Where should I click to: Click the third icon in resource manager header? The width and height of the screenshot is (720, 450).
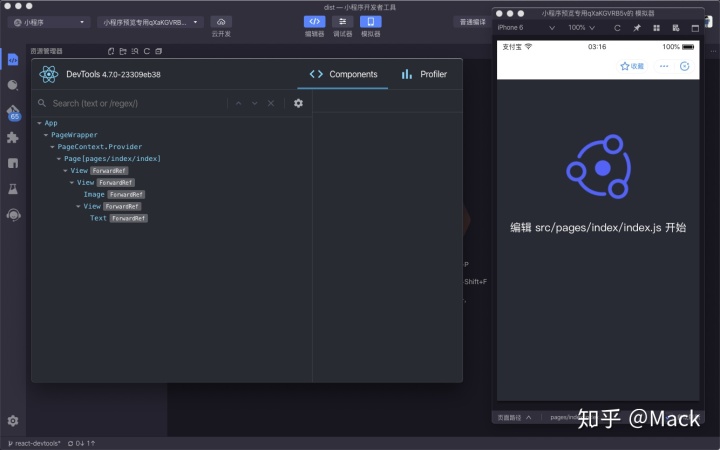(135, 51)
